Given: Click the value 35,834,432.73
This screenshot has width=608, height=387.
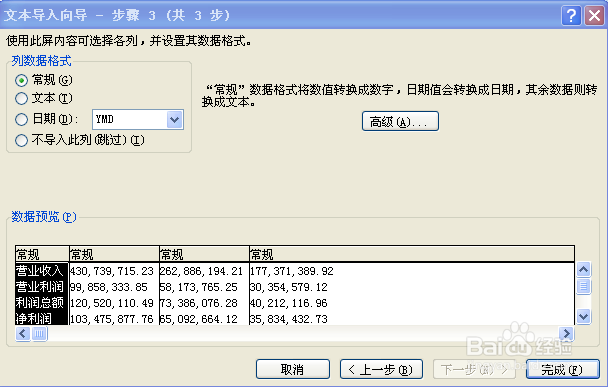Looking at the screenshot, I should click(x=288, y=319).
